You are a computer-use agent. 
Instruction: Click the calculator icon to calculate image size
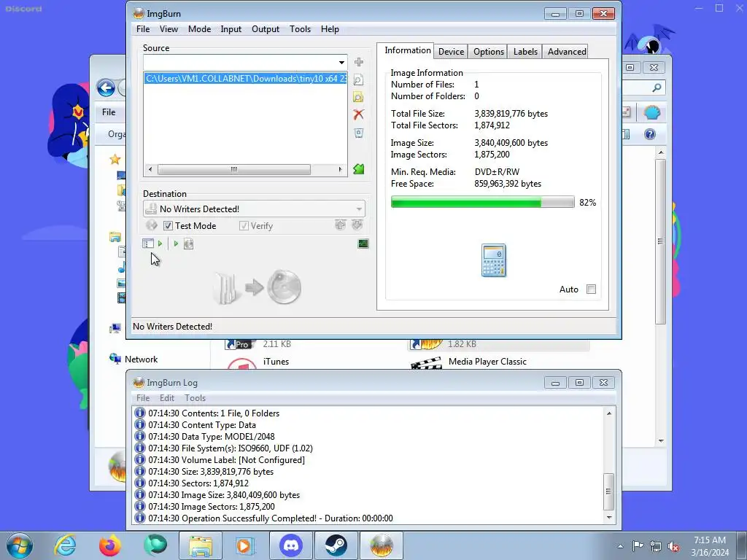coord(494,260)
